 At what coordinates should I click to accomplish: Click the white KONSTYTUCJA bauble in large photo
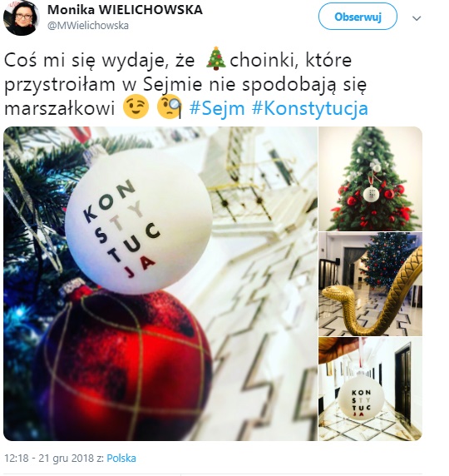pos(138,221)
